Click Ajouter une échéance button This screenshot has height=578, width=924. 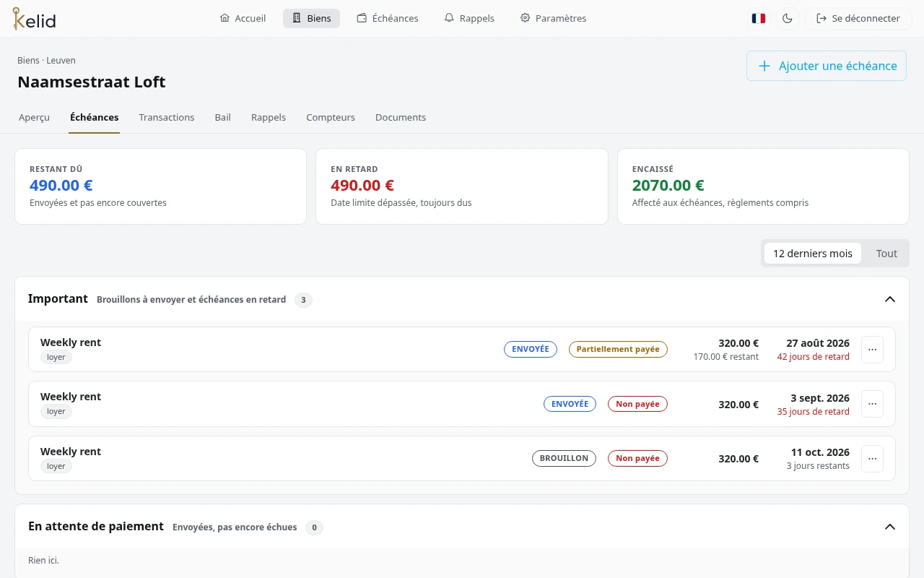click(827, 66)
